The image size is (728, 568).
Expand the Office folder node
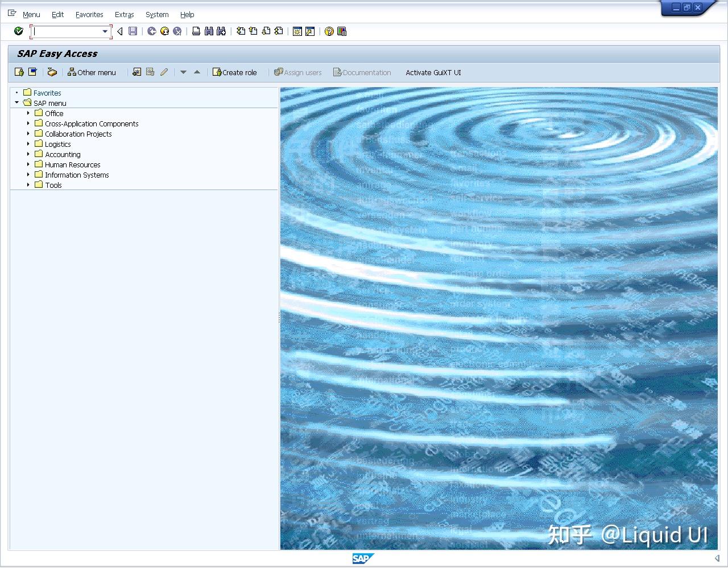28,113
